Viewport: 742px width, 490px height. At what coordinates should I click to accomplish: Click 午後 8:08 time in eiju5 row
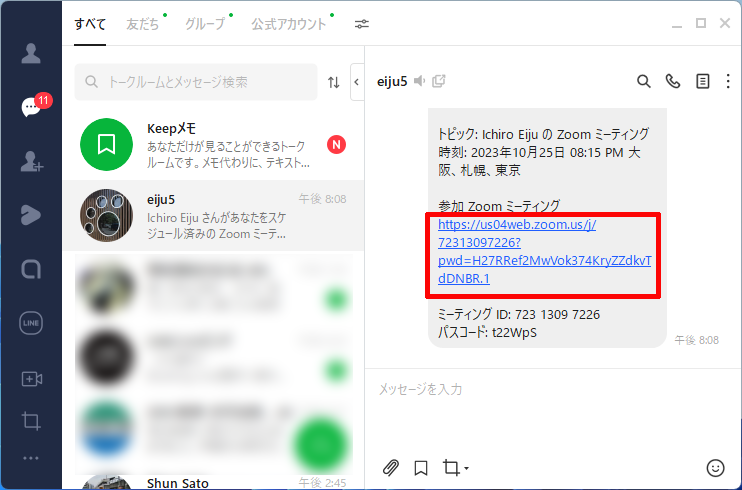coord(322,199)
